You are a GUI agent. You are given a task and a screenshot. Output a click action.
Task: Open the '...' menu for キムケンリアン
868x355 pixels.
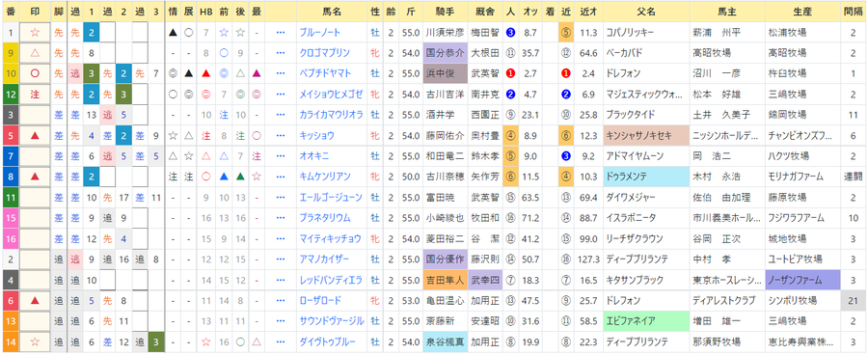pyautogui.click(x=280, y=177)
